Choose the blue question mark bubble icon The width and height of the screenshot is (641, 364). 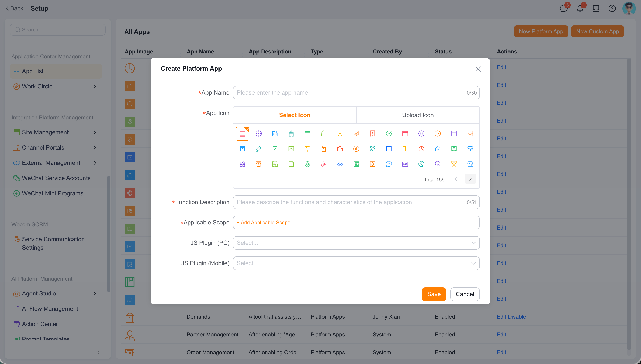pos(389,164)
